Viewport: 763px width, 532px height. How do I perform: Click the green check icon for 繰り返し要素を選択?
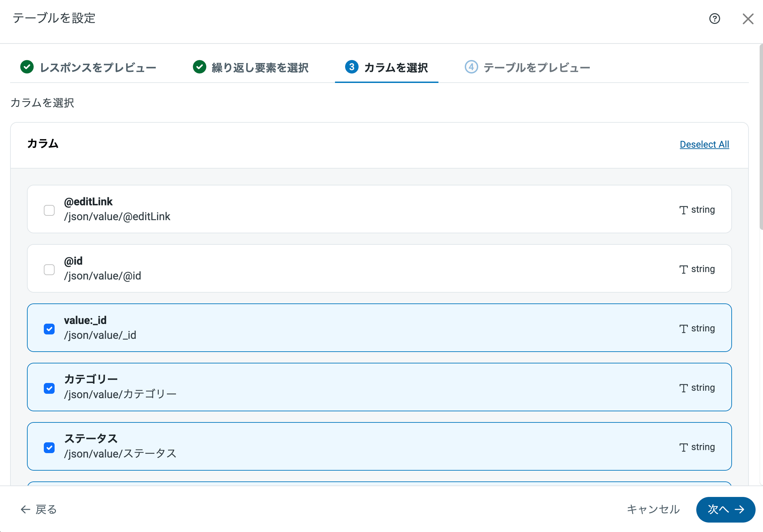[200, 67]
